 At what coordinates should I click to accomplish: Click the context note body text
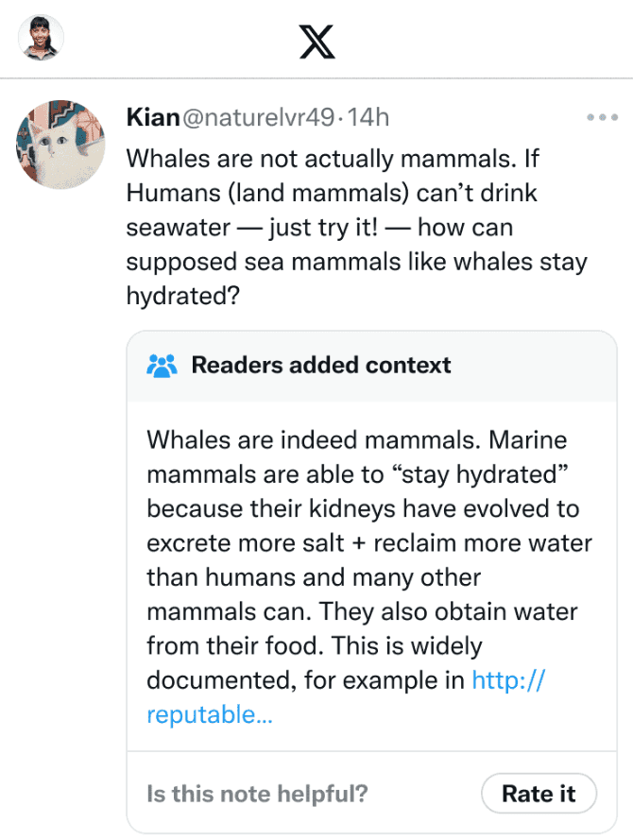[368, 567]
